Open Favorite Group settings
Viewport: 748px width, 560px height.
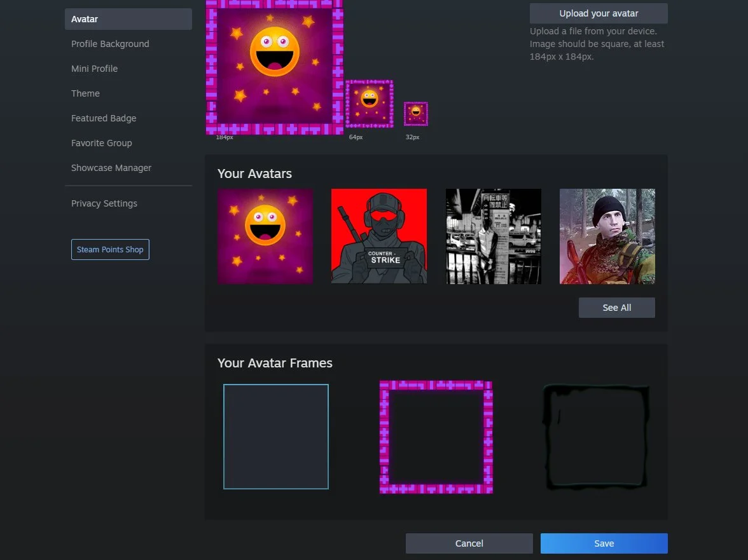pyautogui.click(x=102, y=143)
